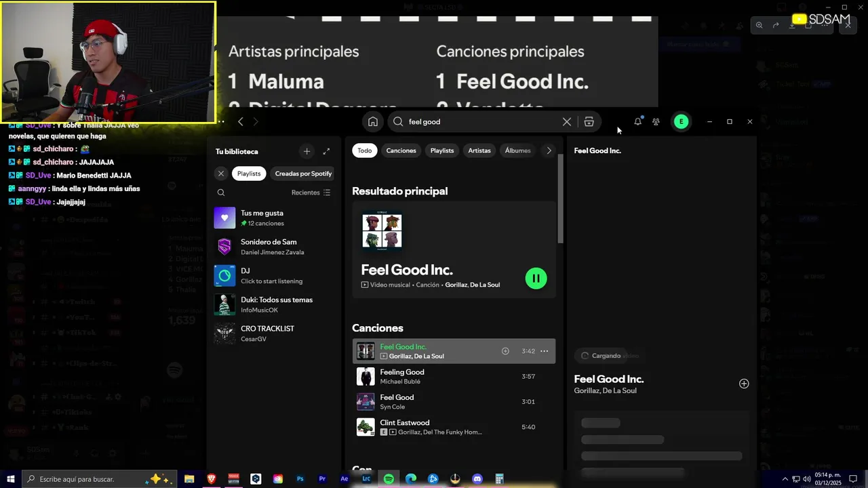Viewport: 868px width, 488px height.
Task: Clear the active library filter
Action: (x=221, y=174)
